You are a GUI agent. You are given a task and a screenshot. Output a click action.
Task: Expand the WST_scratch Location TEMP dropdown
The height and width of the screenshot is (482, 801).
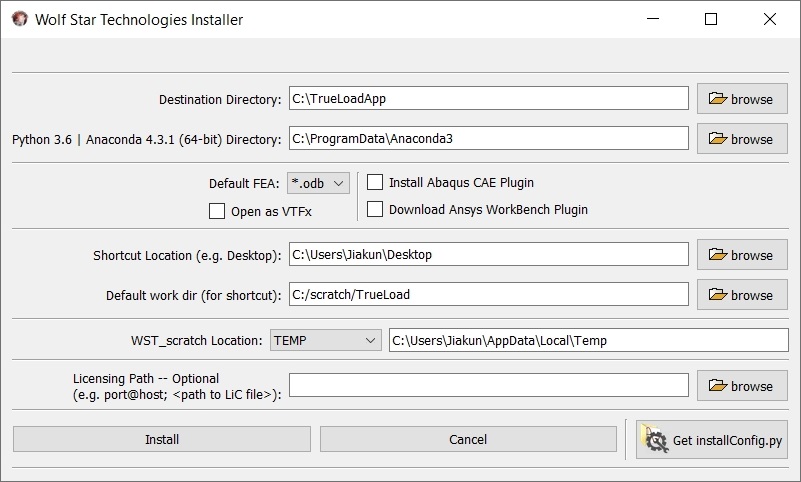pos(325,340)
